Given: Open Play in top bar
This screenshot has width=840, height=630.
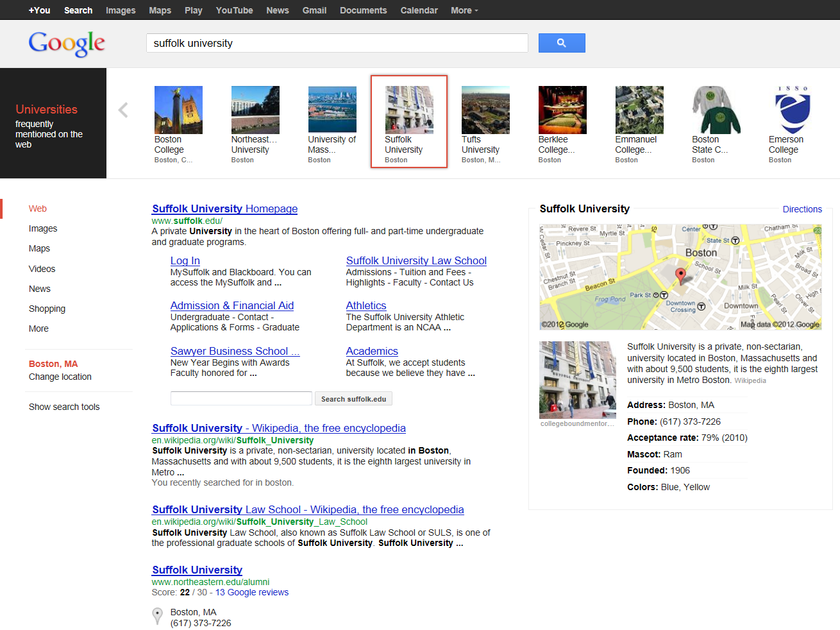Looking at the screenshot, I should (x=193, y=10).
